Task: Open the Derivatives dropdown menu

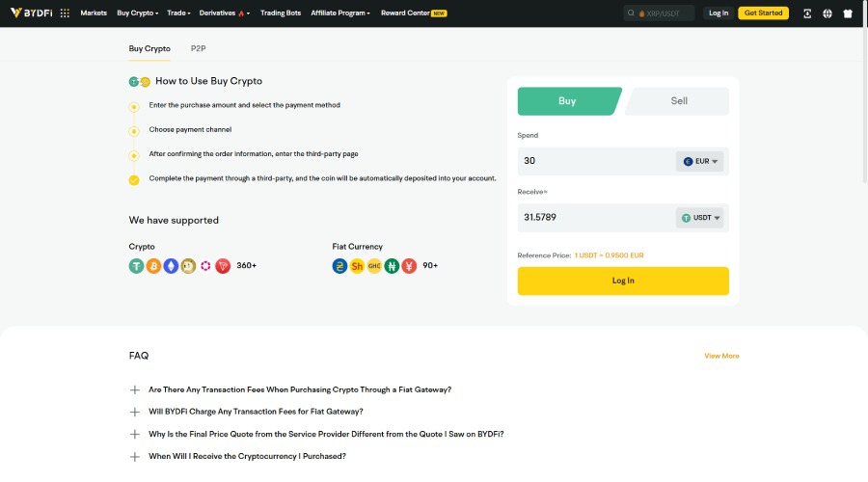Action: (224, 13)
